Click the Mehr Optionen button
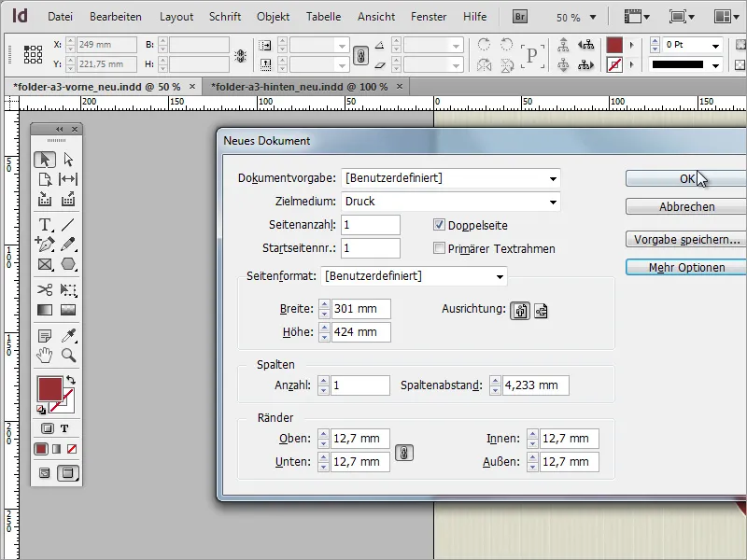Viewport: 747px width, 560px height. (686, 267)
